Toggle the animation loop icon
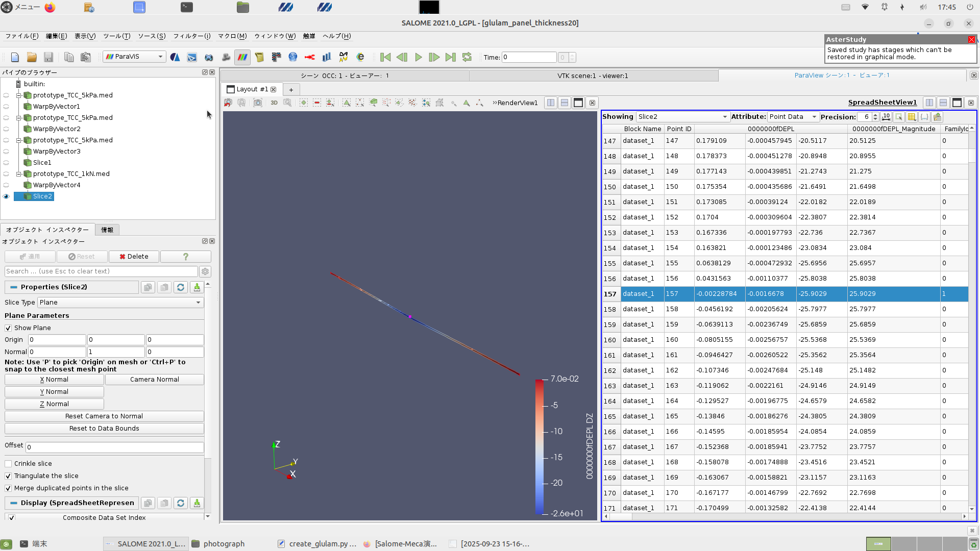Image resolution: width=980 pixels, height=551 pixels. click(x=467, y=57)
